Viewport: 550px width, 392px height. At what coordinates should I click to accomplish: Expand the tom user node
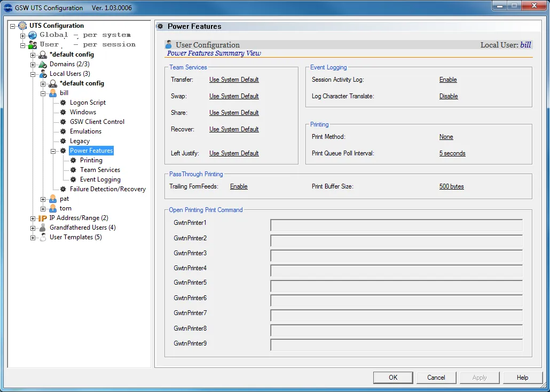43,209
